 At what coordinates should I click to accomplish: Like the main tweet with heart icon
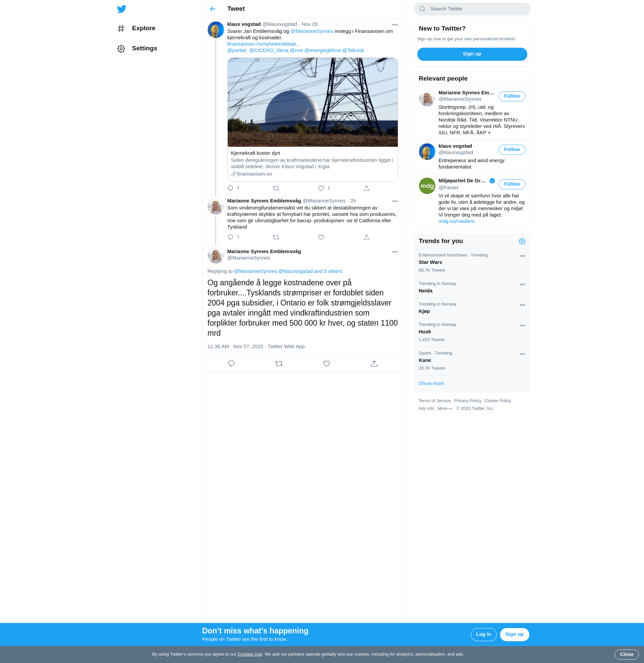click(x=326, y=364)
